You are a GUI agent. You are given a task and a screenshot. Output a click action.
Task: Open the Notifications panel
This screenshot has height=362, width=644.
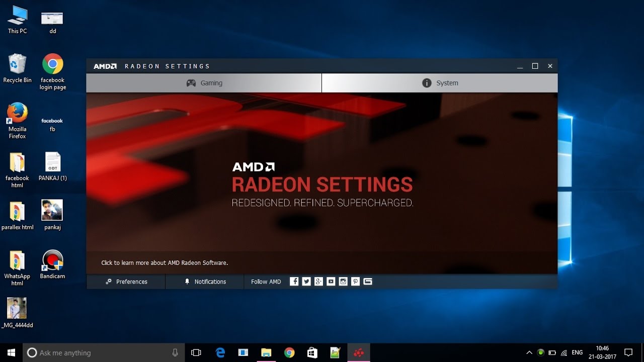click(205, 282)
